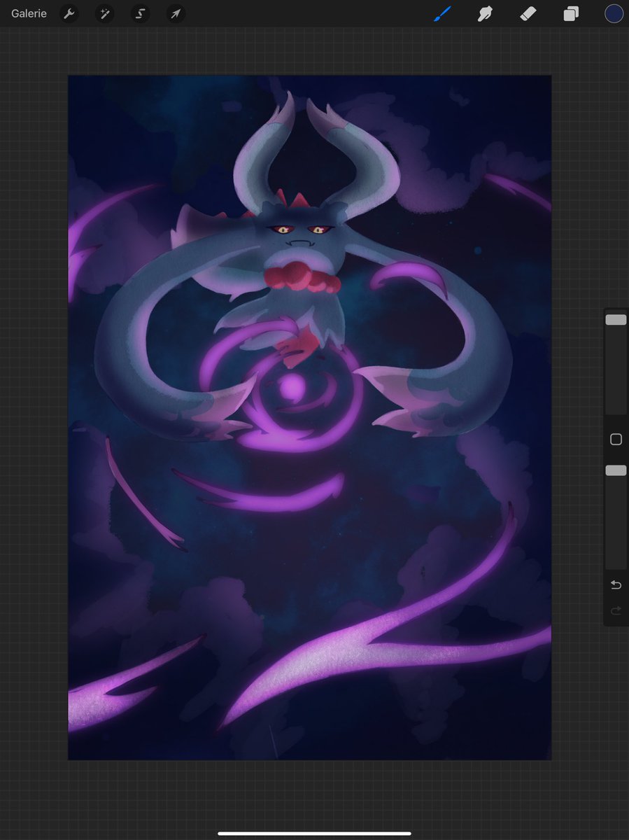Open the Layers panel
629x840 pixels.
point(571,13)
